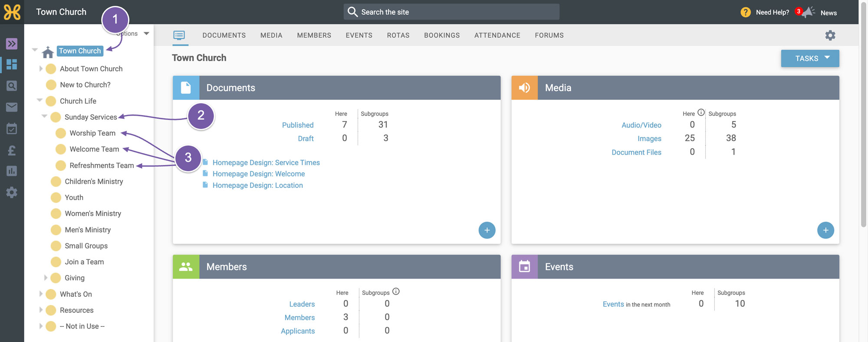Open the reports chart icon in sidebar
The width and height of the screenshot is (868, 342).
tap(12, 171)
